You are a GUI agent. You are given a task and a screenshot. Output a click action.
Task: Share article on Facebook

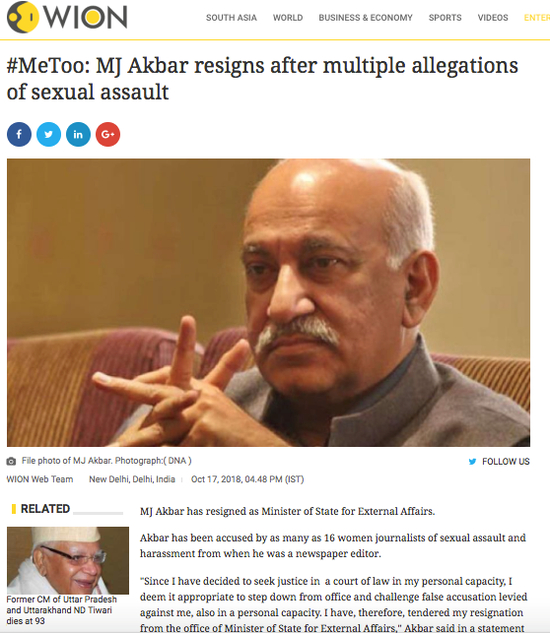(19, 134)
